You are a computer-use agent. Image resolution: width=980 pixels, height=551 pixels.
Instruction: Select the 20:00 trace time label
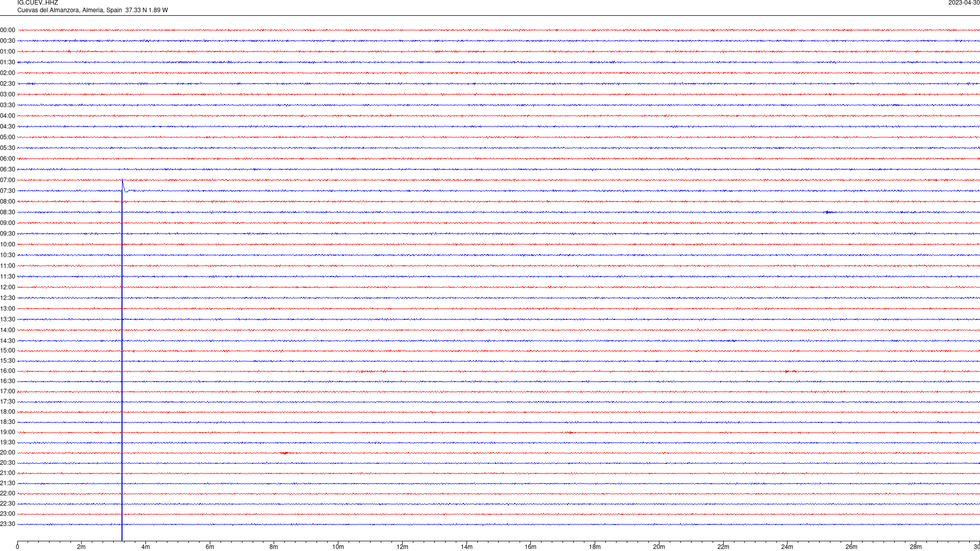tap(8, 453)
